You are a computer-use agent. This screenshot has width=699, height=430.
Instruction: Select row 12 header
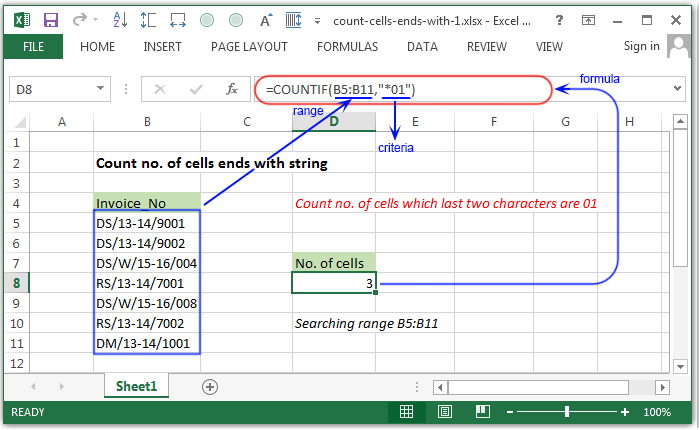click(16, 363)
